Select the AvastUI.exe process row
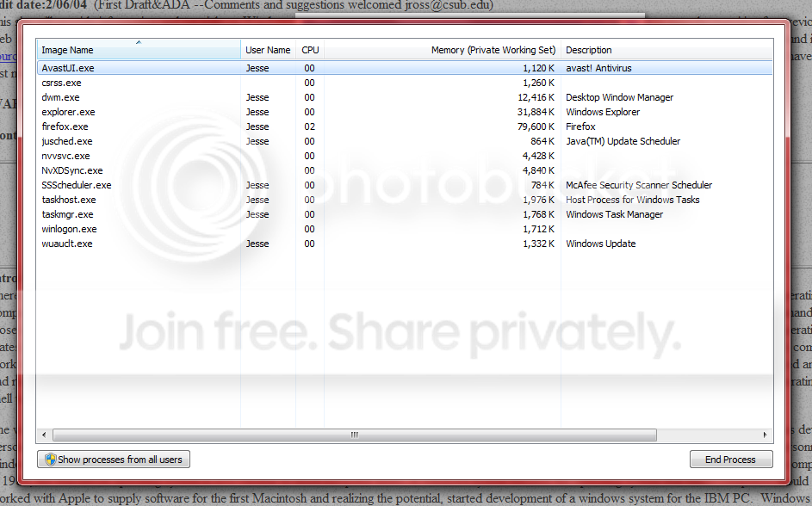812x506 pixels. (x=405, y=68)
